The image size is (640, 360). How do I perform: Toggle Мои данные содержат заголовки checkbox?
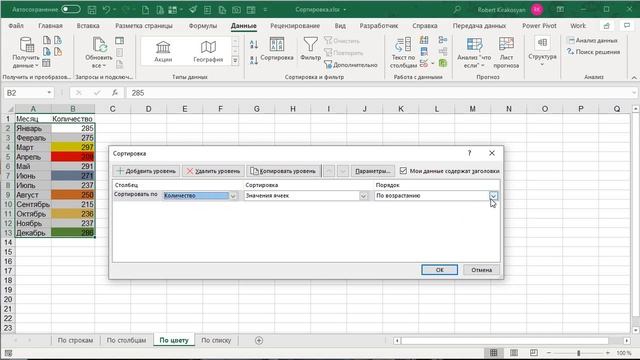pyautogui.click(x=403, y=171)
